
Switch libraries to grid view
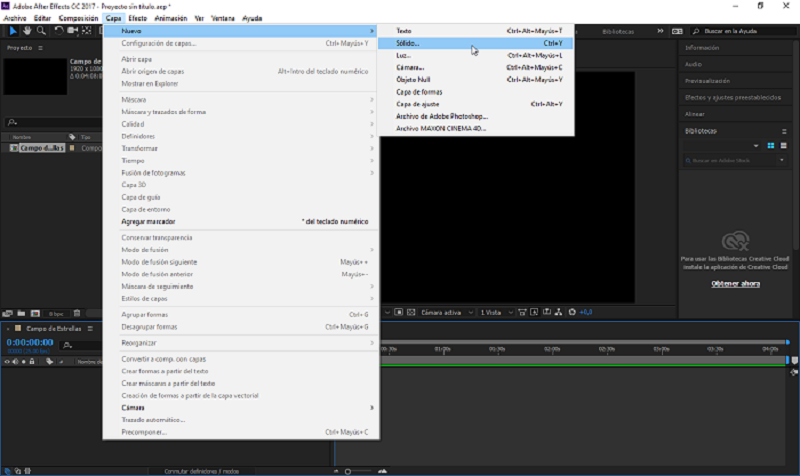click(771, 146)
